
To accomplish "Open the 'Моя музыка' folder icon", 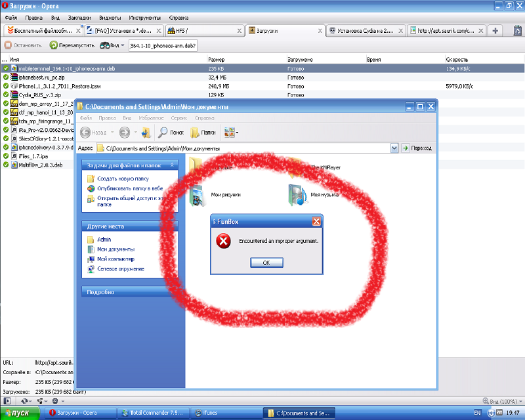I will (297, 195).
